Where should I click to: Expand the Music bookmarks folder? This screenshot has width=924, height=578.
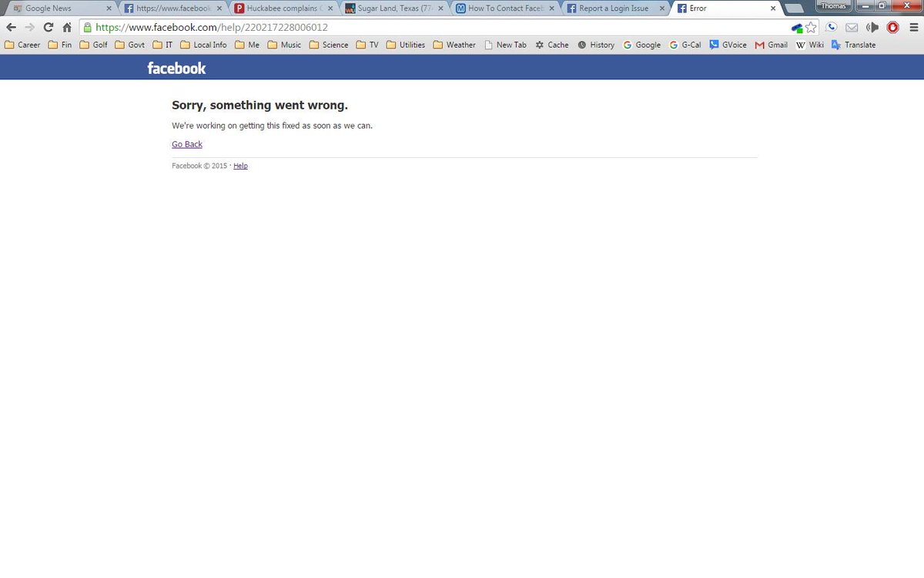click(284, 45)
